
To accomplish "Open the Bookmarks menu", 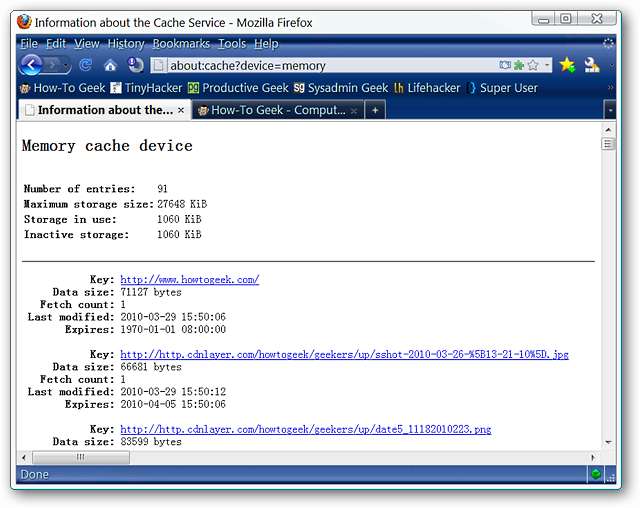I will point(181,43).
